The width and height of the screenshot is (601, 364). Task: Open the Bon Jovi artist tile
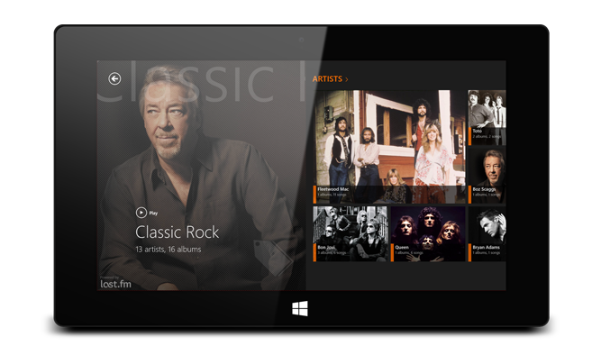point(351,234)
